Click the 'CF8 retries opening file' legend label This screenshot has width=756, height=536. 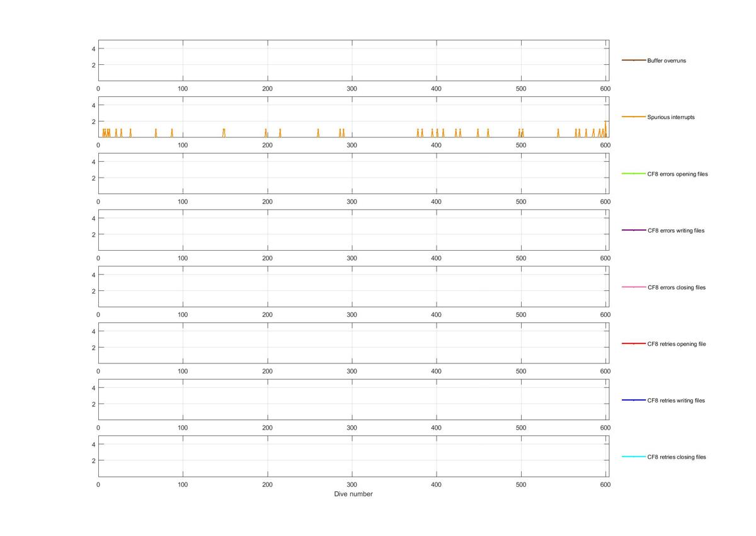tap(677, 344)
